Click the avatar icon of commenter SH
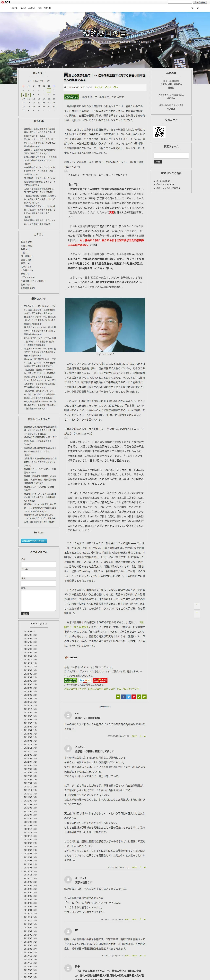 click(68, 715)
